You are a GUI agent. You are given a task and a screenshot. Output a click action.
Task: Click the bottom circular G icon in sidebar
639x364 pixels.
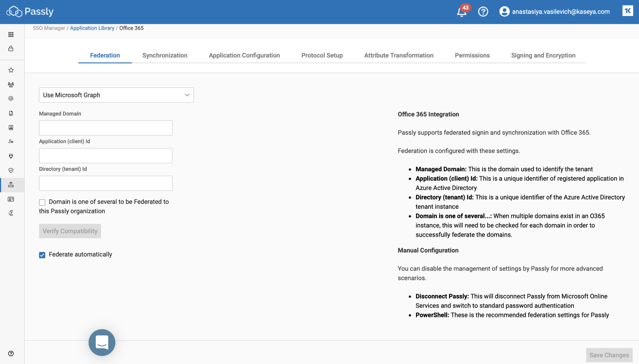[x=11, y=213]
